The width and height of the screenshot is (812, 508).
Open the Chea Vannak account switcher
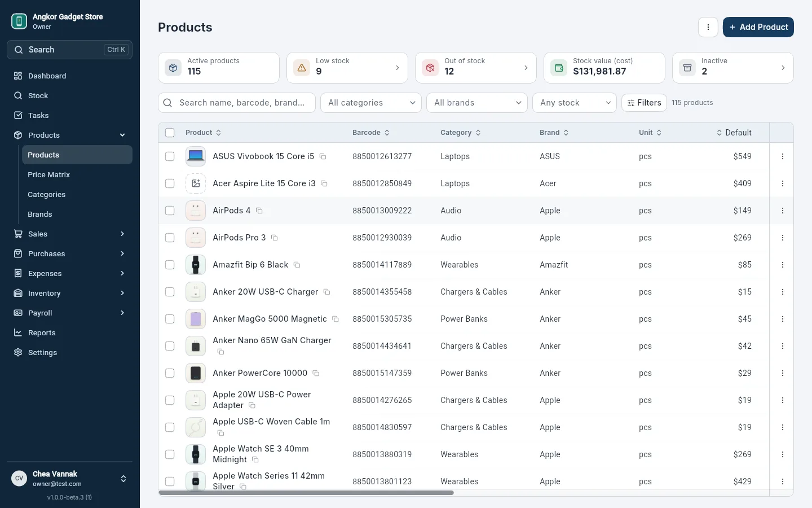[x=70, y=479]
